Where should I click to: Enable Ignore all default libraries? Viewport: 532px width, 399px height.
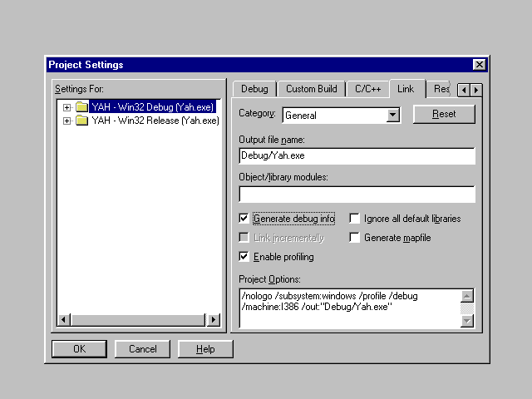click(x=355, y=219)
